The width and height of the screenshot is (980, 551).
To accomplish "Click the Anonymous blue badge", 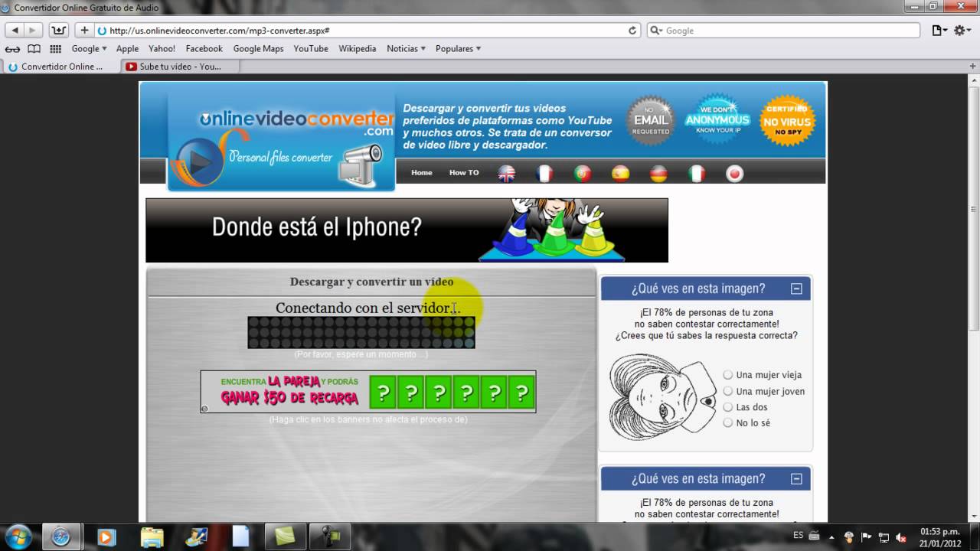I will (717, 119).
